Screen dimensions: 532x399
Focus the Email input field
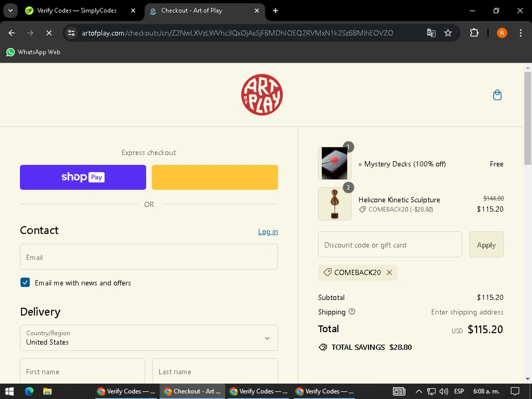click(x=149, y=257)
